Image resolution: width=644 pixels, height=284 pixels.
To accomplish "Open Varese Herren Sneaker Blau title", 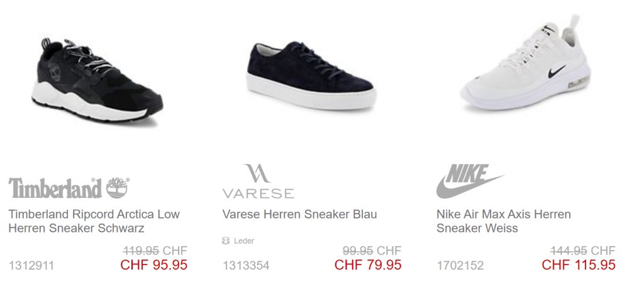I will tap(299, 214).
